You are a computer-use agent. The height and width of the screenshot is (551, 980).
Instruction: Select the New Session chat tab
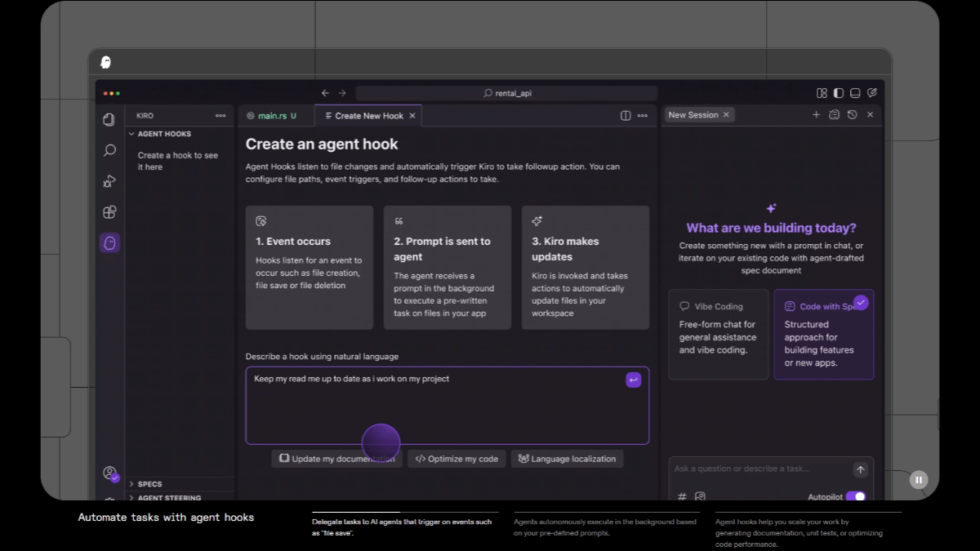click(693, 115)
